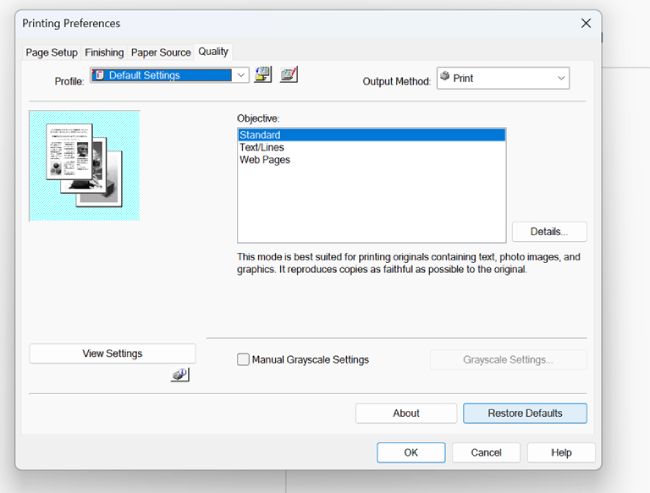Click the printer icon in Output Method box

445,77
